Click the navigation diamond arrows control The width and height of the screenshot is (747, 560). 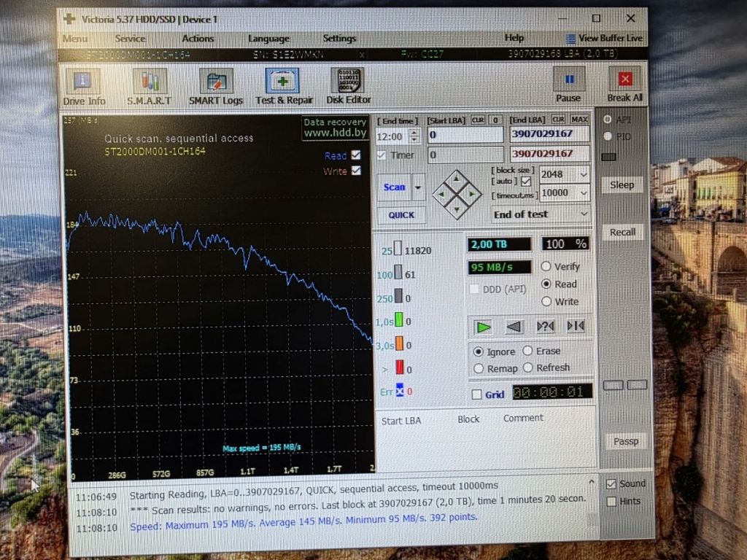(457, 194)
